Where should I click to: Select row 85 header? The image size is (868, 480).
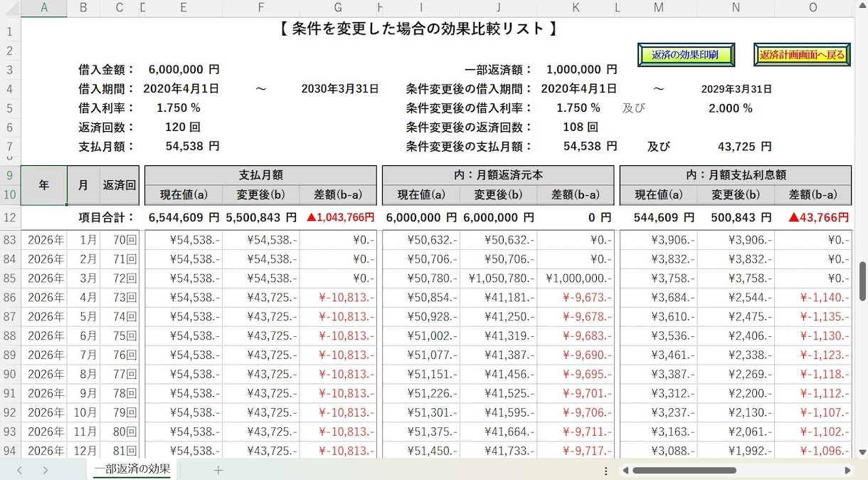pyautogui.click(x=10, y=278)
